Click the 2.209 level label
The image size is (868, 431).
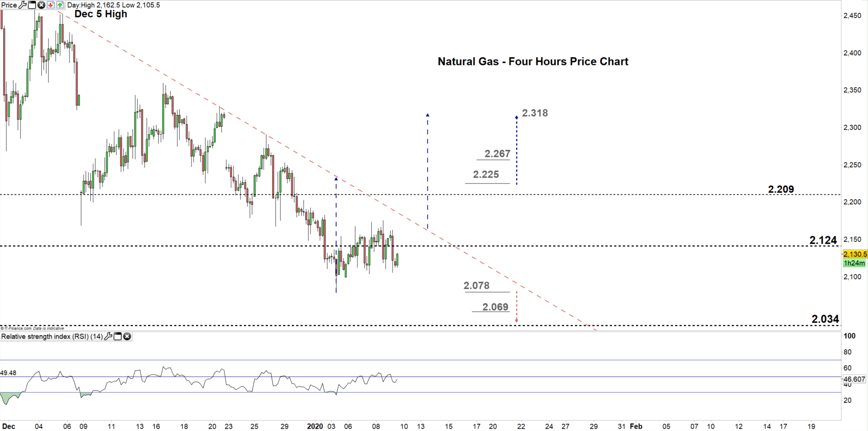pos(781,189)
